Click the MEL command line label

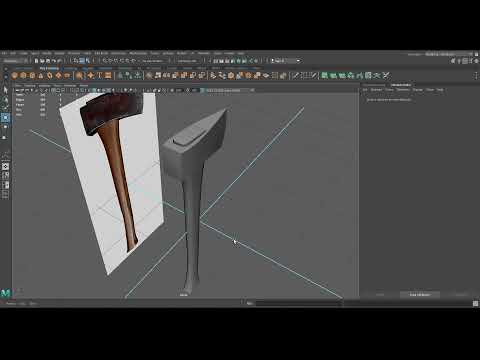click(x=250, y=303)
